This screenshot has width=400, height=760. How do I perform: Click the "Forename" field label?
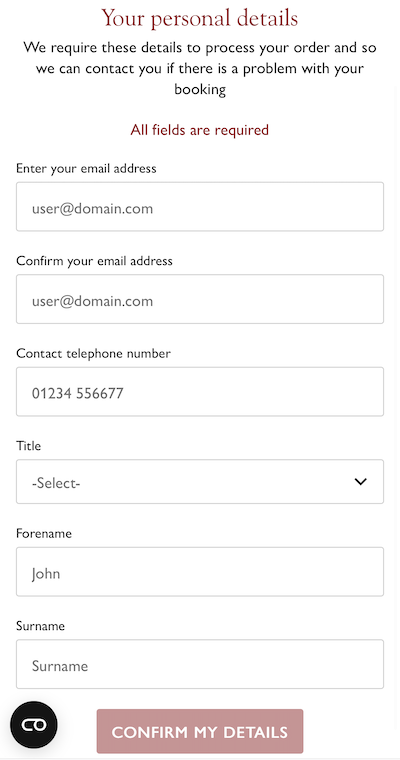44,534
